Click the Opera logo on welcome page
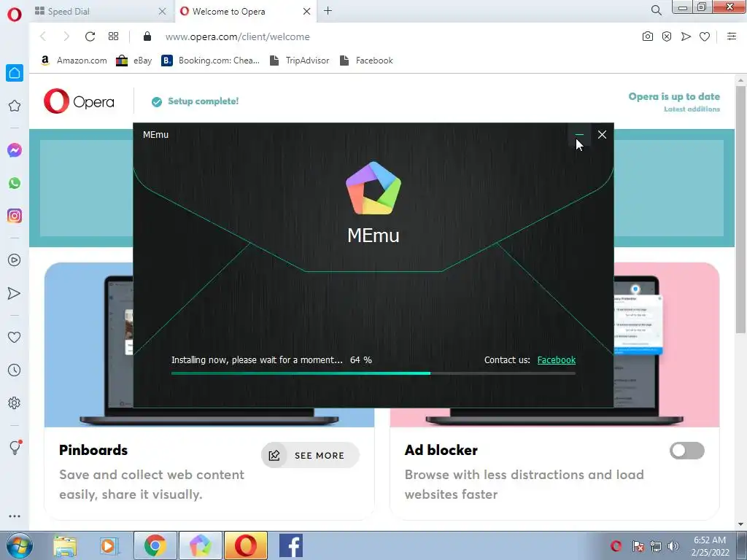The height and width of the screenshot is (560, 747). [x=79, y=101]
